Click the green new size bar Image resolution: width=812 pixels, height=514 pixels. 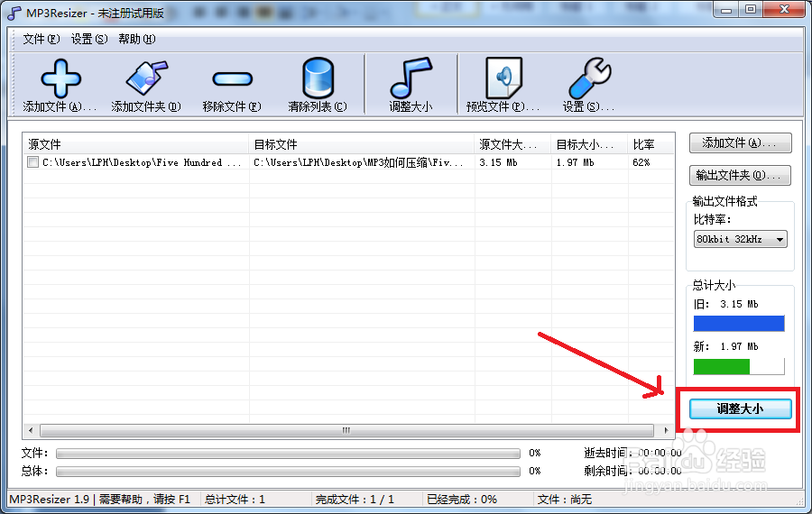(x=722, y=366)
